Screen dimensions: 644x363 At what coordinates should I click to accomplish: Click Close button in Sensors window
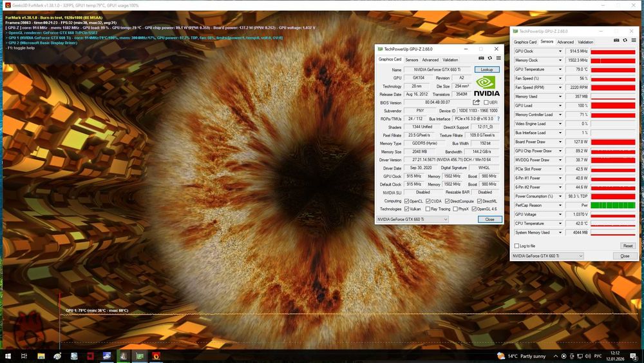tap(625, 256)
